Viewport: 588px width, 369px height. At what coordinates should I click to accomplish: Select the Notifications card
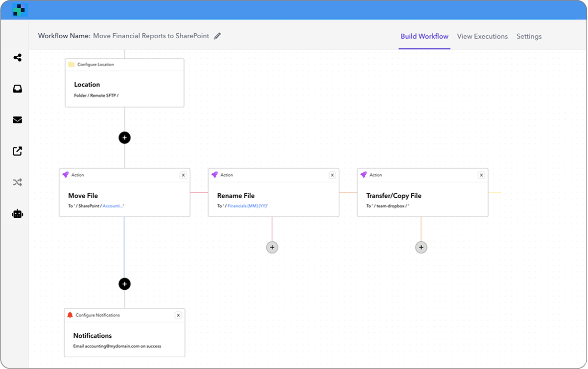125,332
